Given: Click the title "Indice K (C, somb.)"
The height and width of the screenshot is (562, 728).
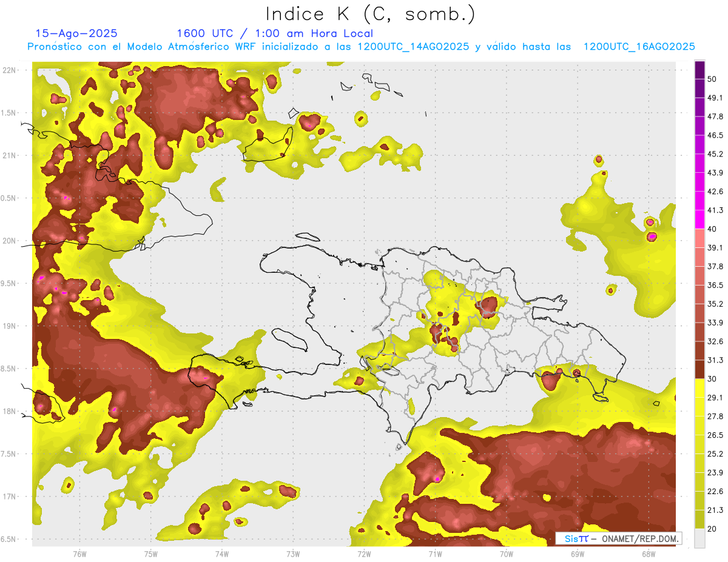Looking at the screenshot, I should coord(370,13).
